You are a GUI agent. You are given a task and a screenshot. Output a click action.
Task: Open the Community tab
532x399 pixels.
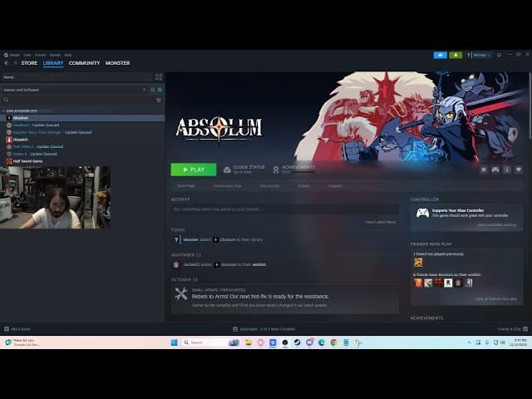click(84, 63)
